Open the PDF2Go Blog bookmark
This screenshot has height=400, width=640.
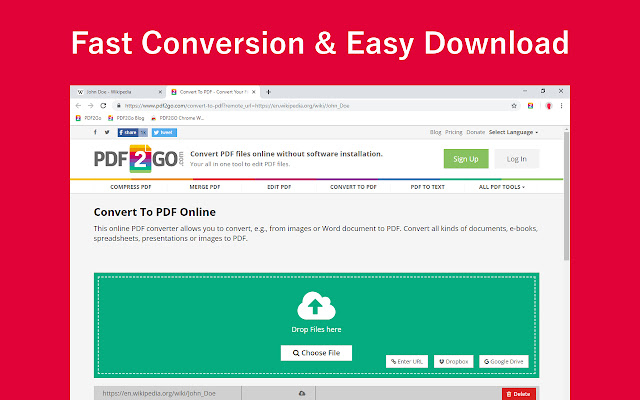tap(126, 118)
